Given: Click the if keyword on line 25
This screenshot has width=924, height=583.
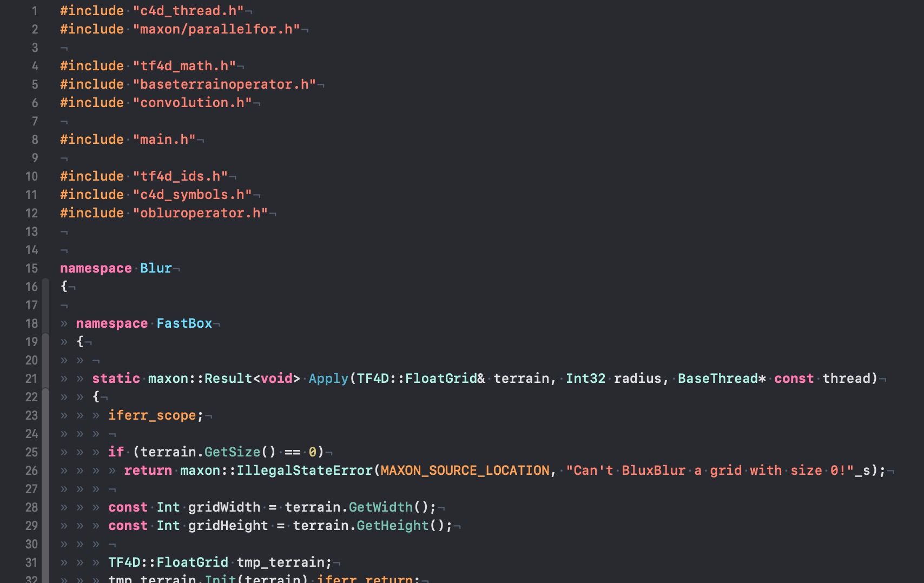Looking at the screenshot, I should tap(116, 452).
